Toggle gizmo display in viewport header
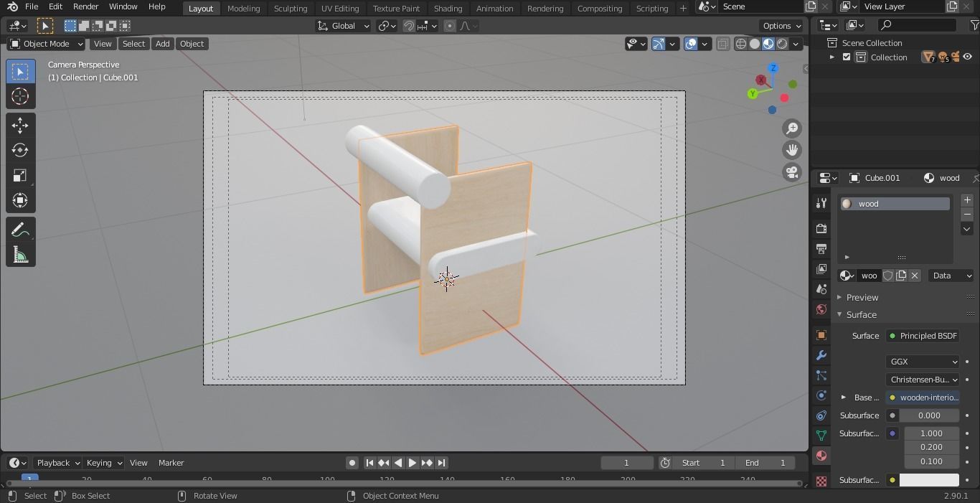980x503 pixels. pos(659,44)
